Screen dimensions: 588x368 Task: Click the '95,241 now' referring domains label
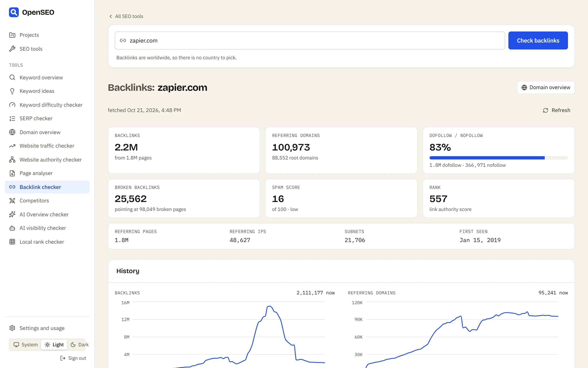(x=553, y=293)
